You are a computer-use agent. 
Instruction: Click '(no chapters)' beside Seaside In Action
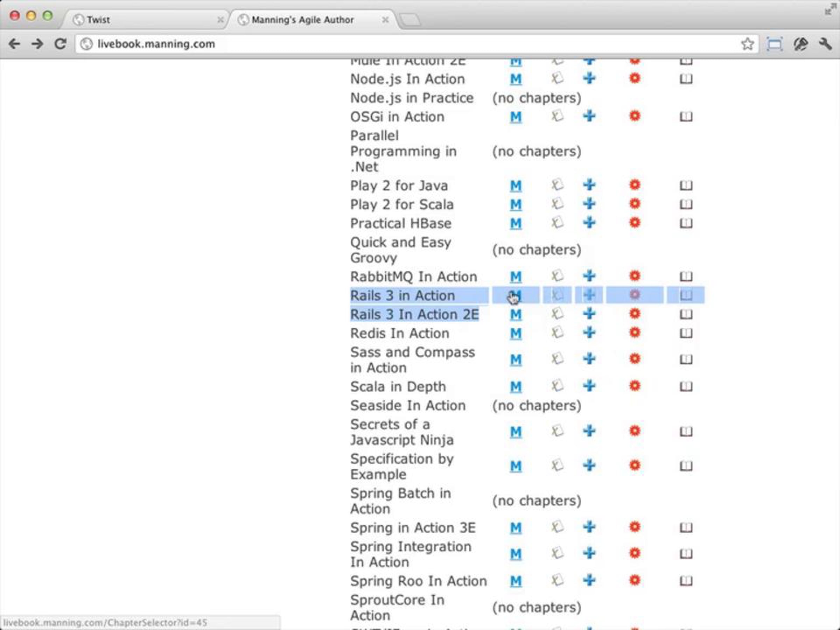(537, 406)
